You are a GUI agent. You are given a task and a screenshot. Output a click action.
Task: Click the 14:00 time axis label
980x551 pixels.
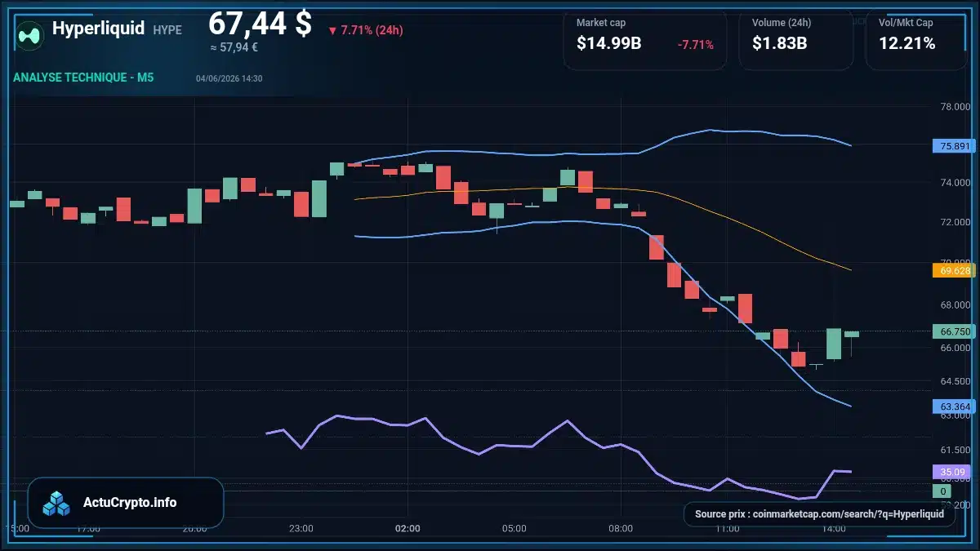pos(834,529)
